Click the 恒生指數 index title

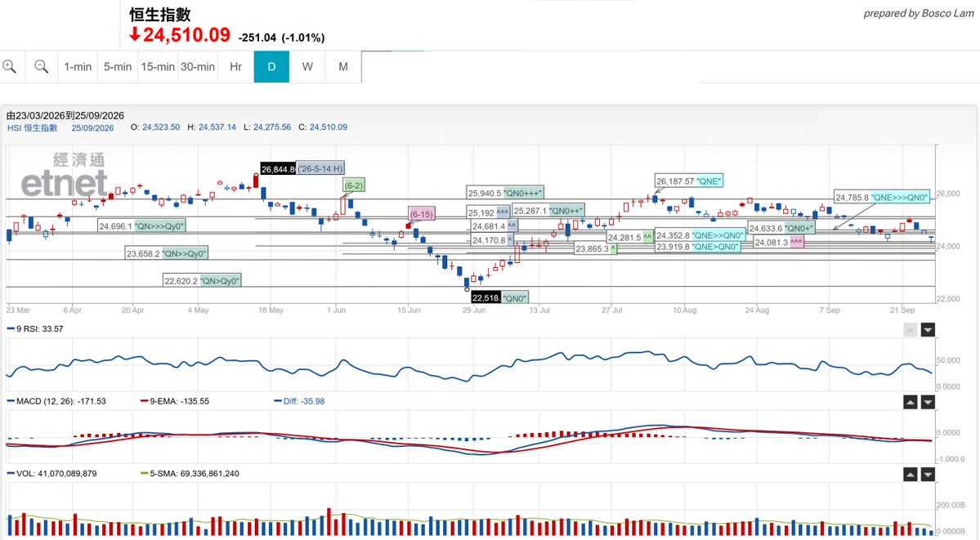click(160, 15)
